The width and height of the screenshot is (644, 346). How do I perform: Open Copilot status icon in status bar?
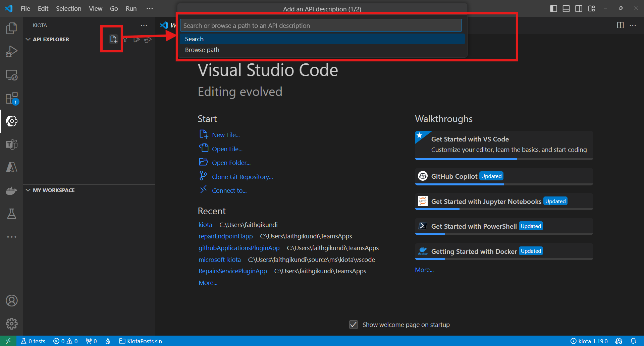(619, 341)
